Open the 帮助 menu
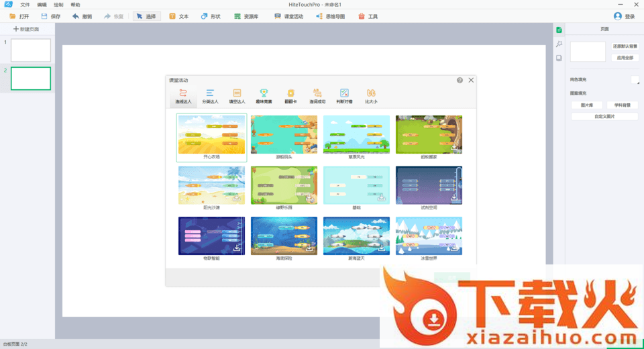Viewport: 644px width, 349px height. [75, 5]
